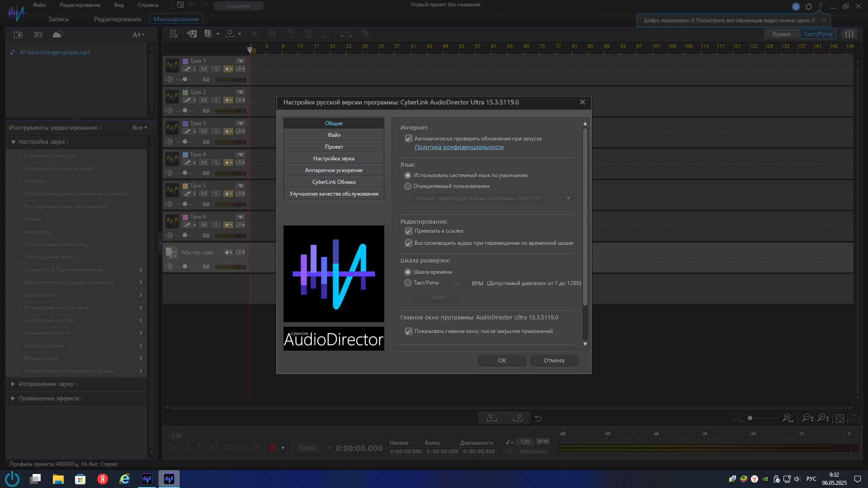Select Аппаратное ускорение settings category
868x488 pixels.
[334, 170]
